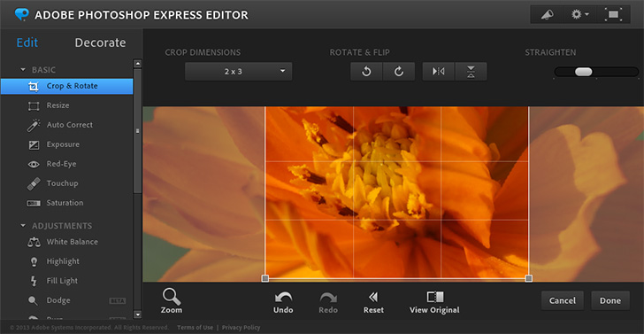Click the Adobe Photoshop Express logo icon
Screen dimensions: 644x334
click(22, 14)
